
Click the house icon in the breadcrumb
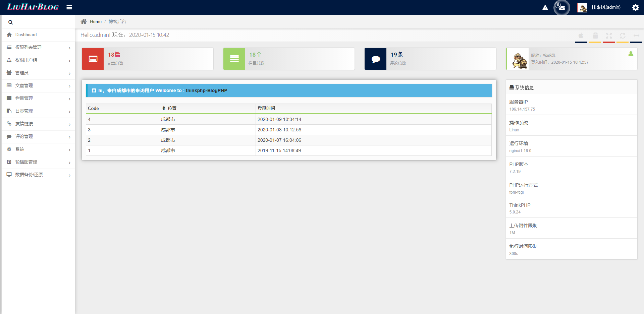coord(84,21)
